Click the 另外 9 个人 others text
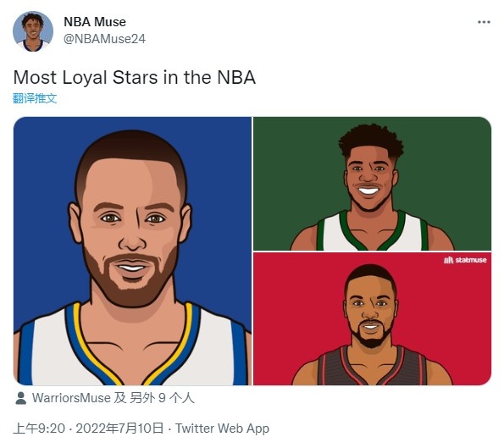Image resolution: width=504 pixels, height=448 pixels. click(162, 398)
